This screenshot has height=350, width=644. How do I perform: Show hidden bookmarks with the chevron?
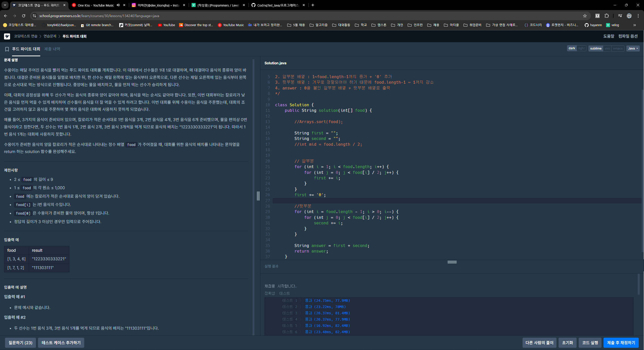tap(635, 25)
